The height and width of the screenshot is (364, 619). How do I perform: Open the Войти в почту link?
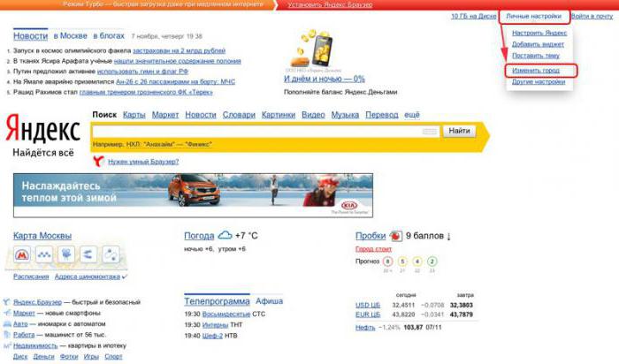[592, 16]
